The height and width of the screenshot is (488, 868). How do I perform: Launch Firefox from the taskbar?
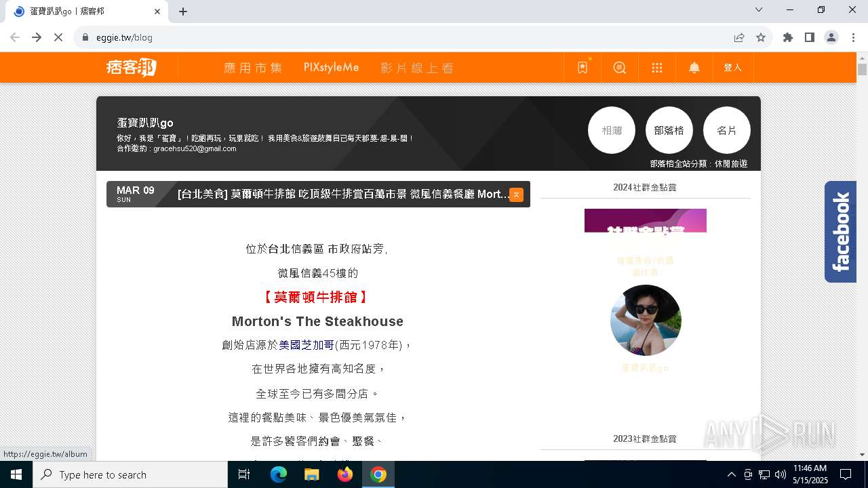(x=344, y=474)
